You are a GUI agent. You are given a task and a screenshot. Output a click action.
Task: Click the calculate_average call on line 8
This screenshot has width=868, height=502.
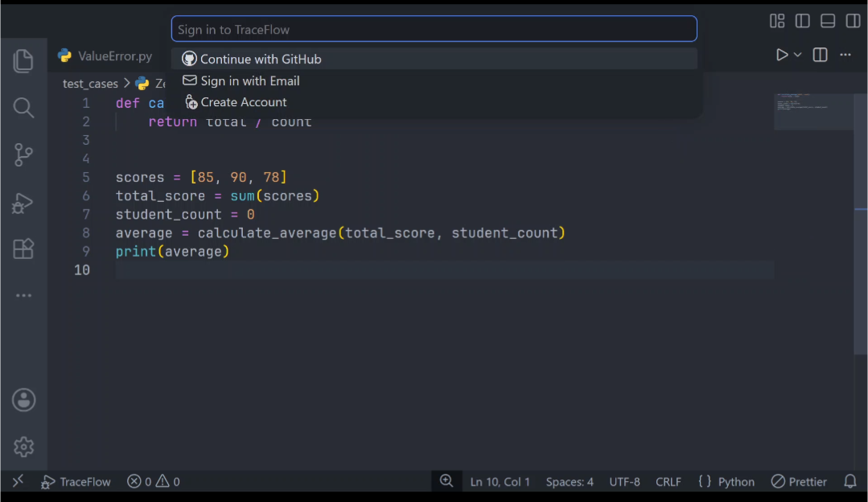pyautogui.click(x=381, y=233)
